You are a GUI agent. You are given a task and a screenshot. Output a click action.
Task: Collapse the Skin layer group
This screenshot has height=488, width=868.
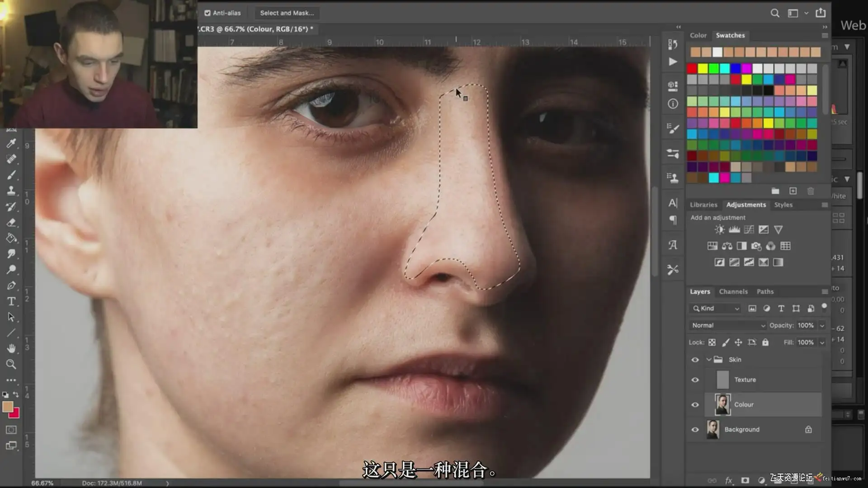tap(708, 360)
